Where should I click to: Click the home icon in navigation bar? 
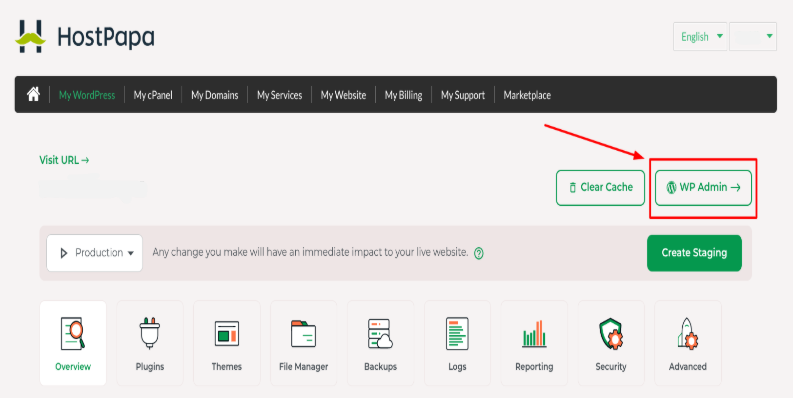click(x=33, y=94)
